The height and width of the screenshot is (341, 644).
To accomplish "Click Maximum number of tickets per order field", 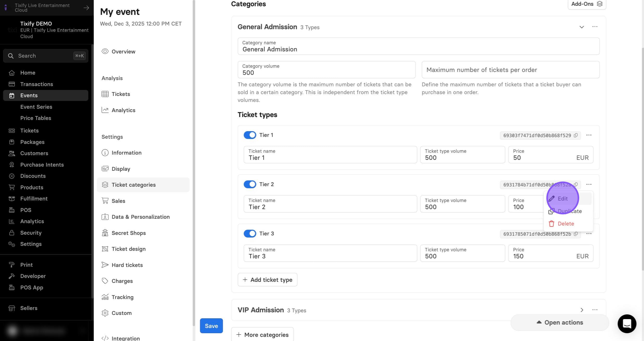I will coord(510,70).
